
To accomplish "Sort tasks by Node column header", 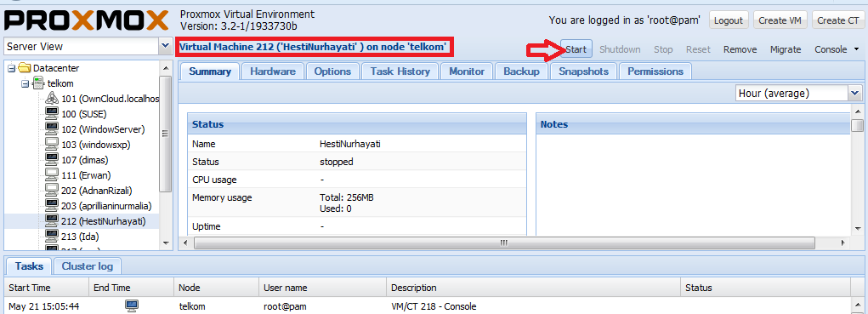I will coord(217,288).
